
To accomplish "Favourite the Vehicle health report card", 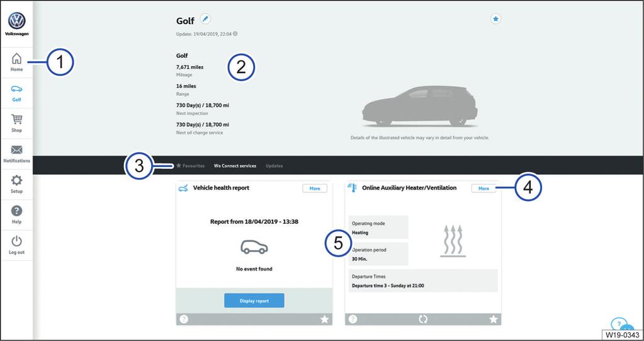I will coord(324,319).
